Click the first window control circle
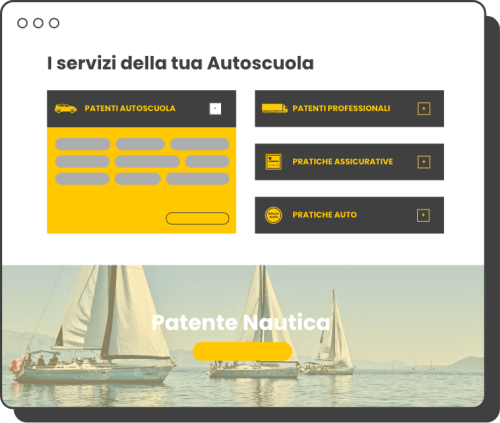The height and width of the screenshot is (423, 500). tap(22, 23)
